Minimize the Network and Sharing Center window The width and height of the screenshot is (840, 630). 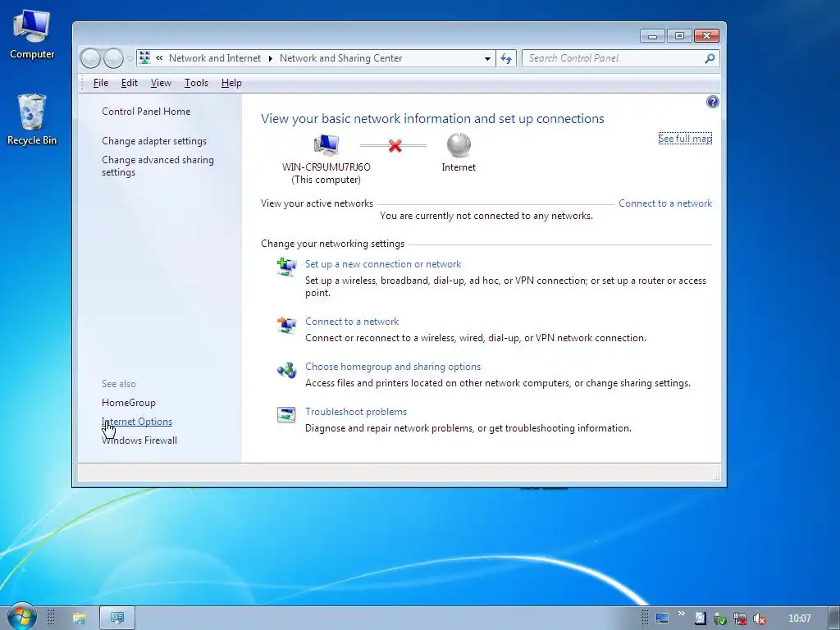tap(652, 36)
